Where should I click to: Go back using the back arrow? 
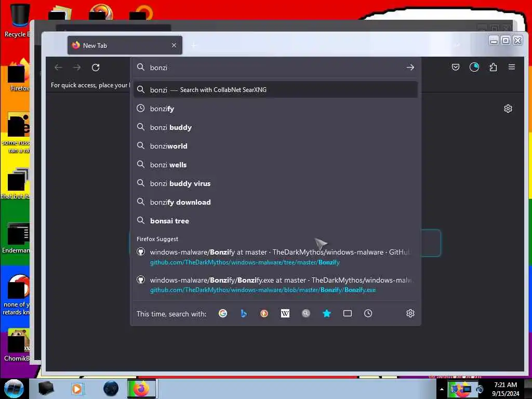58,68
